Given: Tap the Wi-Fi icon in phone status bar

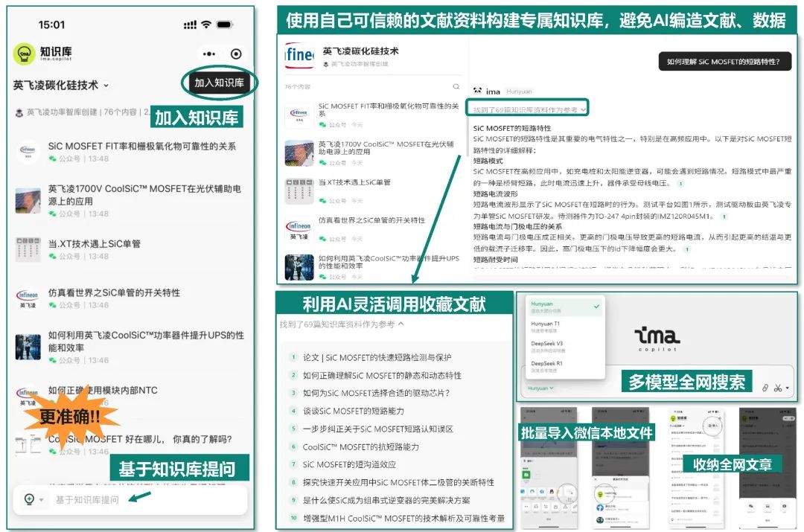Looking at the screenshot, I should 206,25.
